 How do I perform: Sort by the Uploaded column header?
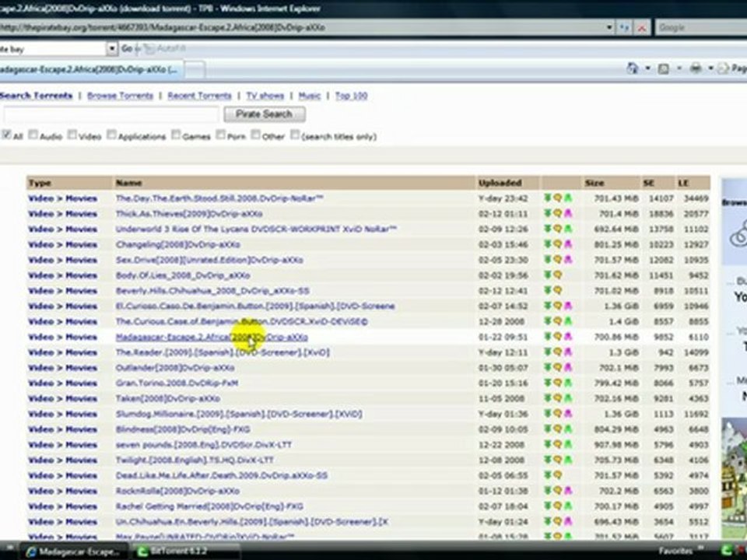coord(500,183)
